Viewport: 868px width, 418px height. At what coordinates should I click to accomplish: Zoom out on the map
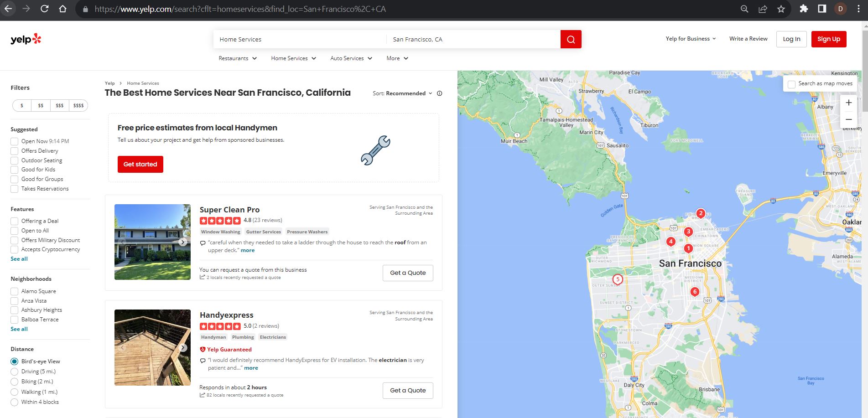coord(848,119)
